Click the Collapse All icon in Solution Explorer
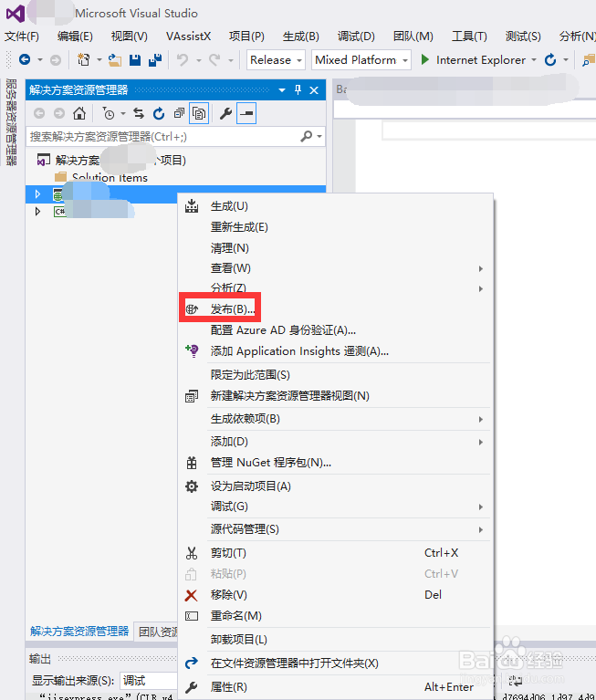Viewport: 596px width, 700px height. [179, 113]
